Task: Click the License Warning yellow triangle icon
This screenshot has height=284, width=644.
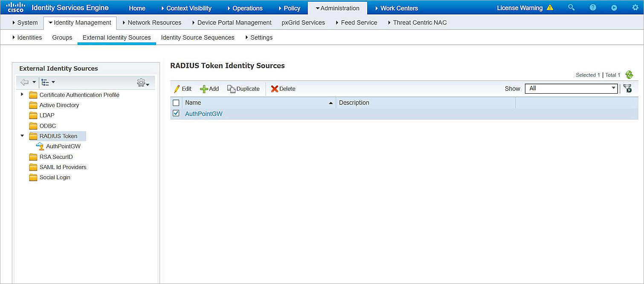Action: tap(551, 8)
